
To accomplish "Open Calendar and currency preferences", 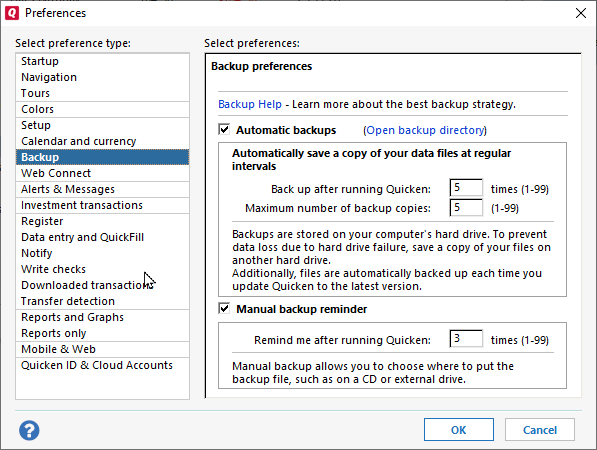I will pos(102,141).
